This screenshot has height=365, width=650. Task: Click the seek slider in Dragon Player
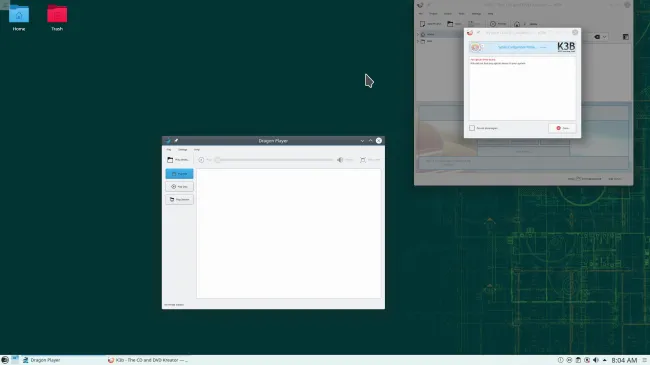(x=274, y=160)
